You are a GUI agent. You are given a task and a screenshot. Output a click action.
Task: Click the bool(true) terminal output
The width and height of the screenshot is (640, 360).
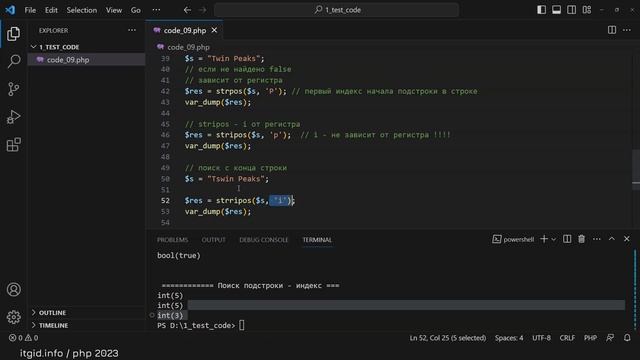point(179,256)
